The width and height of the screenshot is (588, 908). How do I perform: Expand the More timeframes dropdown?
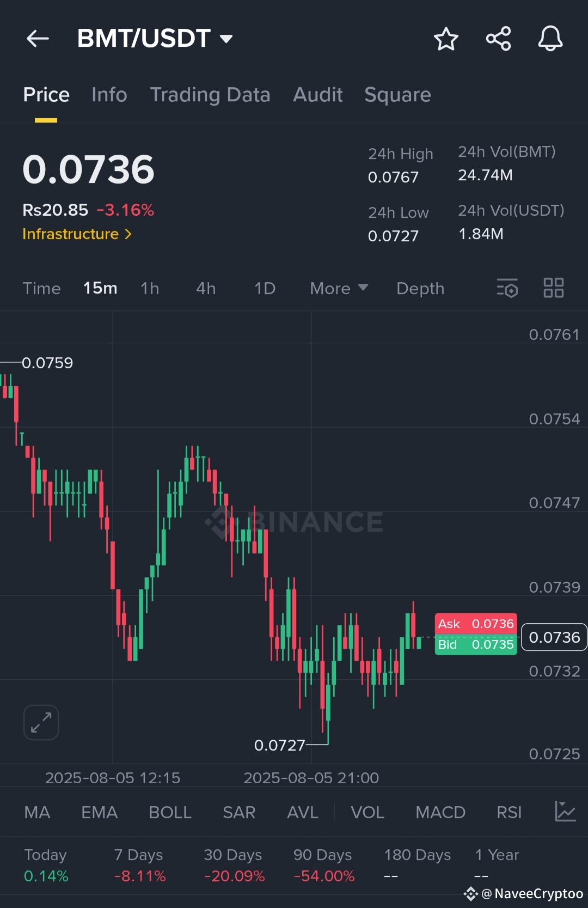pos(339,288)
